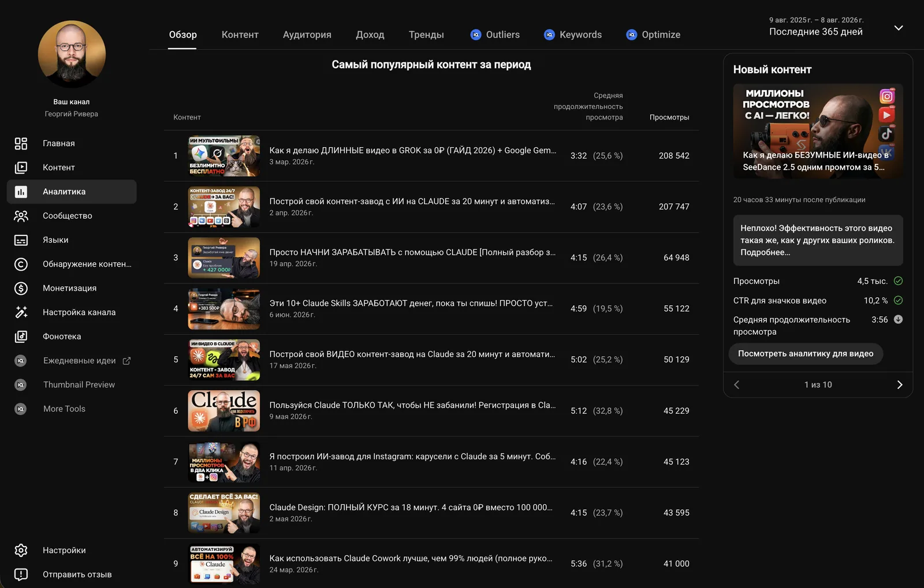Open the SeeDance 2.5 new video thumbnail
The height and width of the screenshot is (588, 924).
pyautogui.click(x=818, y=131)
